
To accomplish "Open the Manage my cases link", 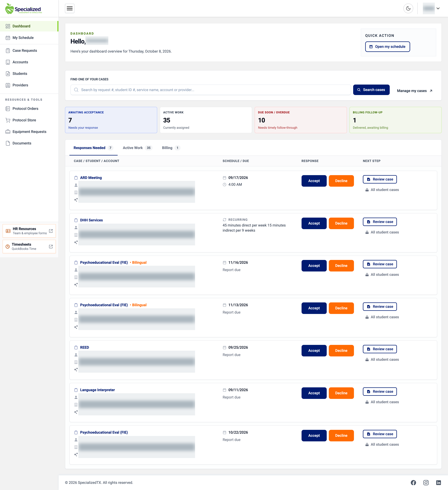I will click(x=414, y=91).
